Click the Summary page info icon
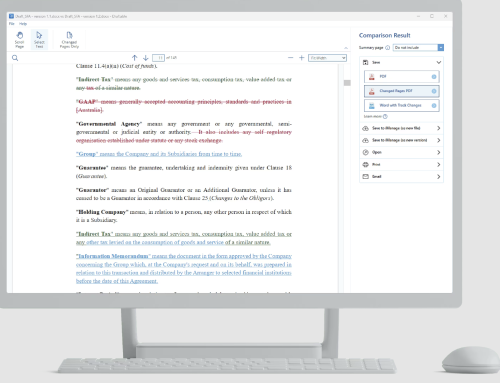 [388, 48]
